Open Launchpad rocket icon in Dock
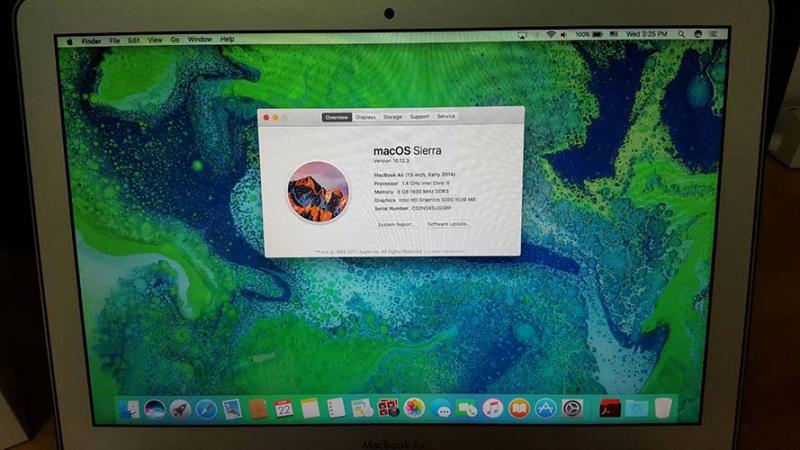The width and height of the screenshot is (800, 450). tap(180, 409)
